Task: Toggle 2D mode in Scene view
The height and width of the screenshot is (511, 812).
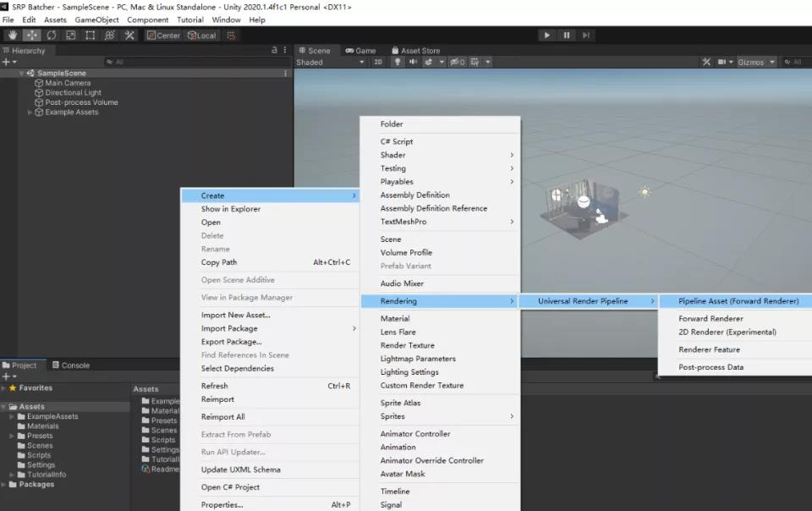Action: (378, 62)
